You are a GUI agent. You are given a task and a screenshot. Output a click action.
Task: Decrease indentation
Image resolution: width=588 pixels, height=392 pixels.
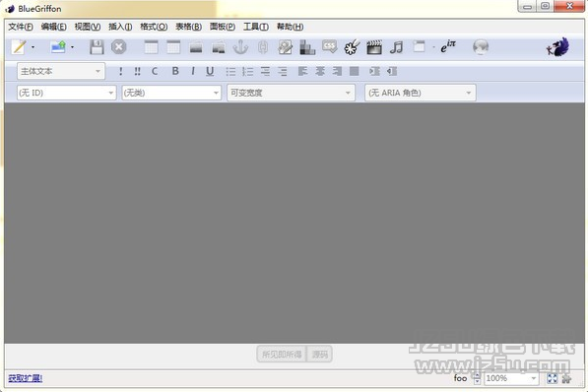tap(392, 71)
